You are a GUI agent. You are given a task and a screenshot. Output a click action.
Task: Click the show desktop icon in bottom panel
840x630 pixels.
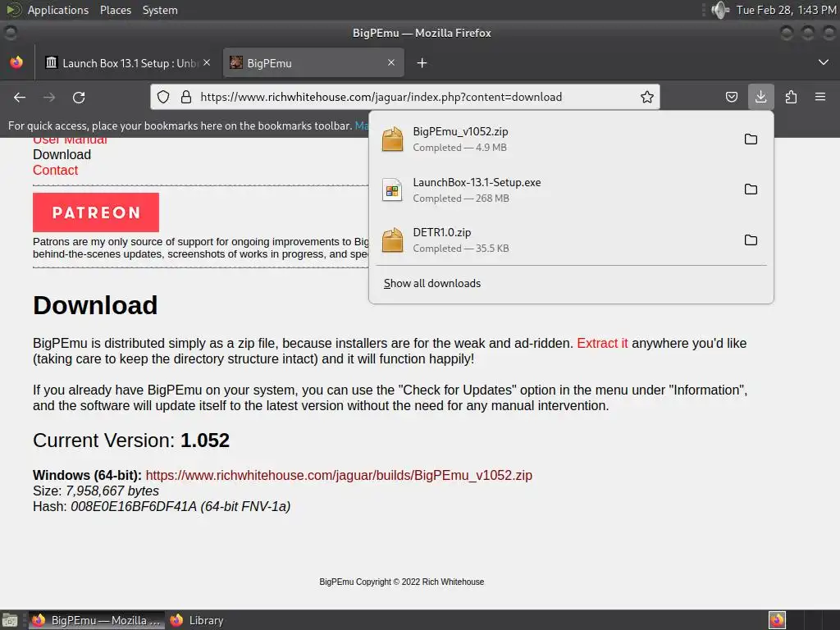tap(10, 620)
